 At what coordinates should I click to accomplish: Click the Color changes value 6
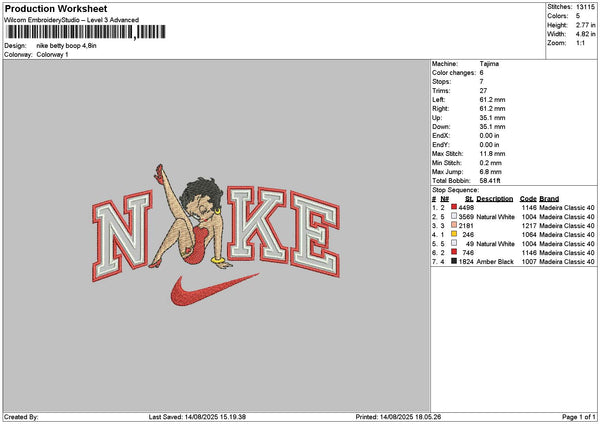(x=481, y=73)
